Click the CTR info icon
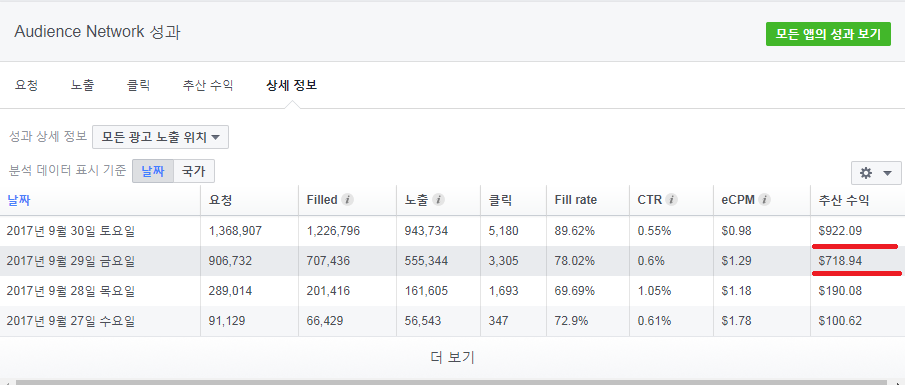Screen dimensions: 905x385 point(671,200)
